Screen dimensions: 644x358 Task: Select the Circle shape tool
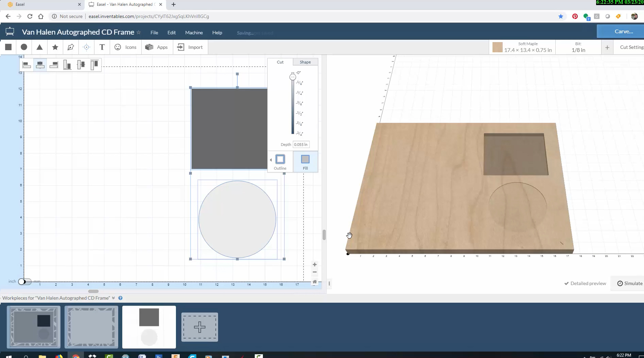click(24, 47)
